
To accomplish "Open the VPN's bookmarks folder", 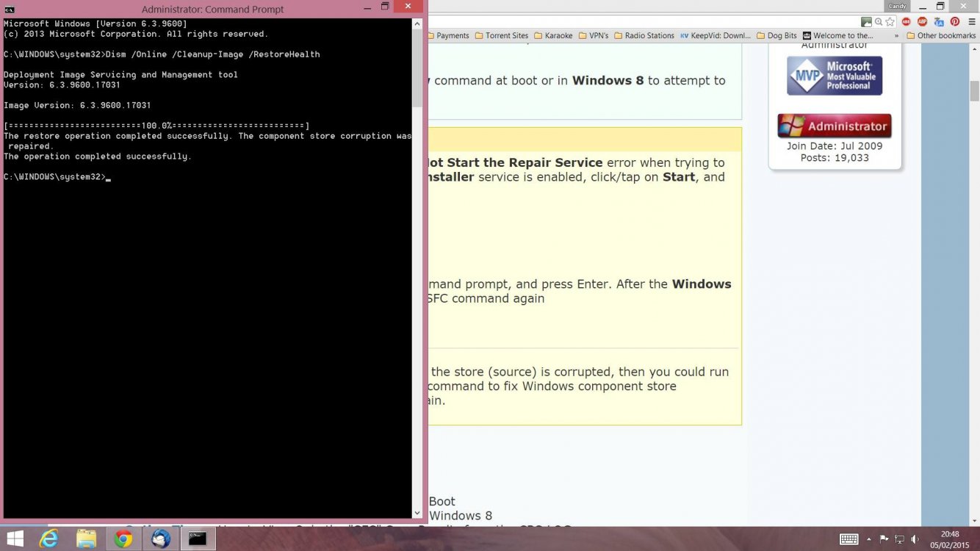I will 594,35.
